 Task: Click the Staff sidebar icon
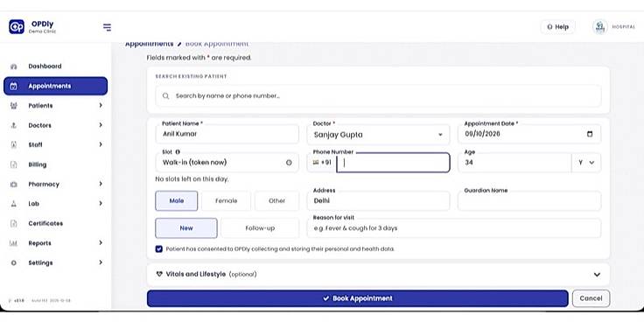click(x=13, y=145)
